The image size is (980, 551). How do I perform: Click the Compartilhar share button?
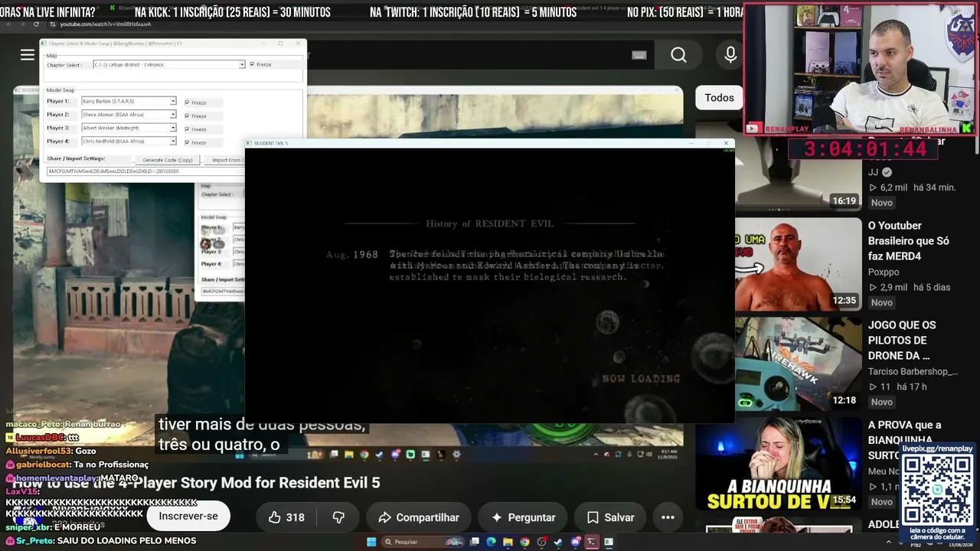click(418, 517)
